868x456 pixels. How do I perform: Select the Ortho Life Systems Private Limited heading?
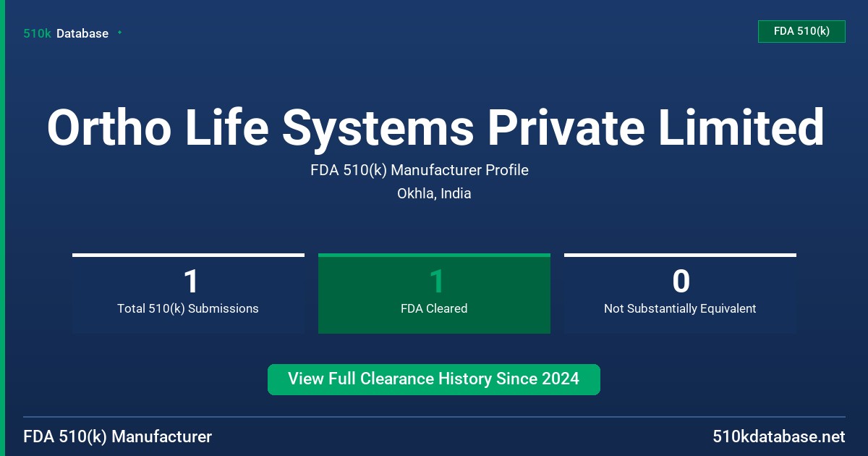click(x=435, y=128)
